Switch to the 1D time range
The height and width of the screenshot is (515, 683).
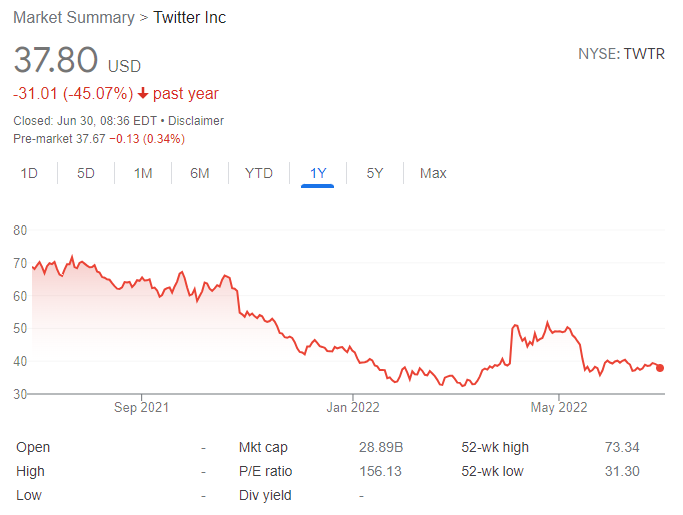pyautogui.click(x=29, y=173)
